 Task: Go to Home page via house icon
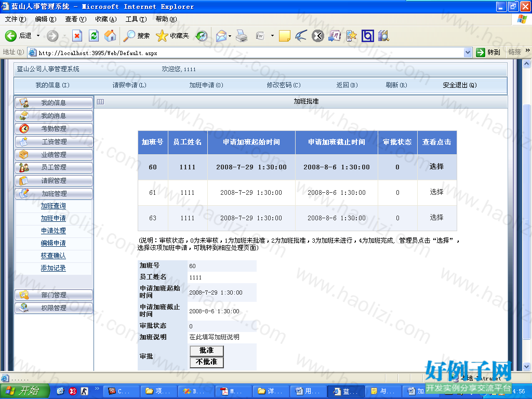[110, 36]
